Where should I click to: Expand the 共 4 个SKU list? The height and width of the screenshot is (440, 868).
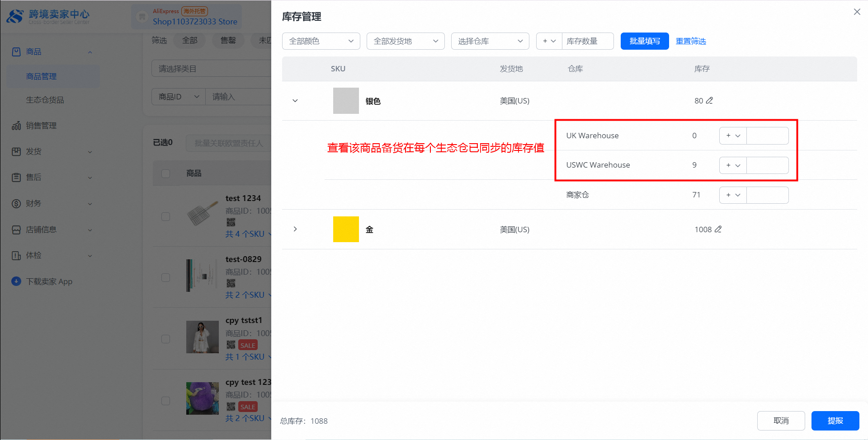point(248,234)
